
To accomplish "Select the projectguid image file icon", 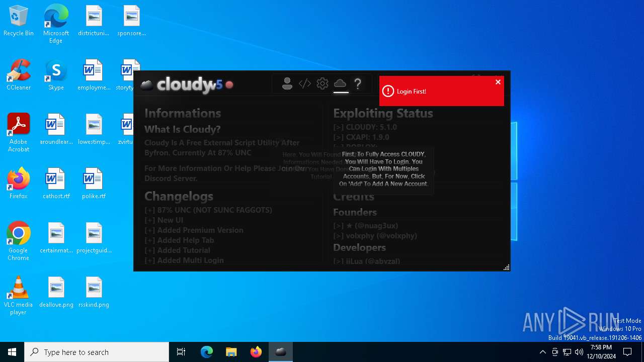I will 94,238.
